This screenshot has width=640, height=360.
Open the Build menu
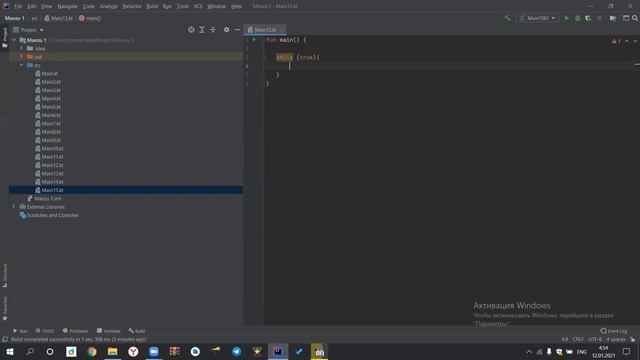pos(152,6)
